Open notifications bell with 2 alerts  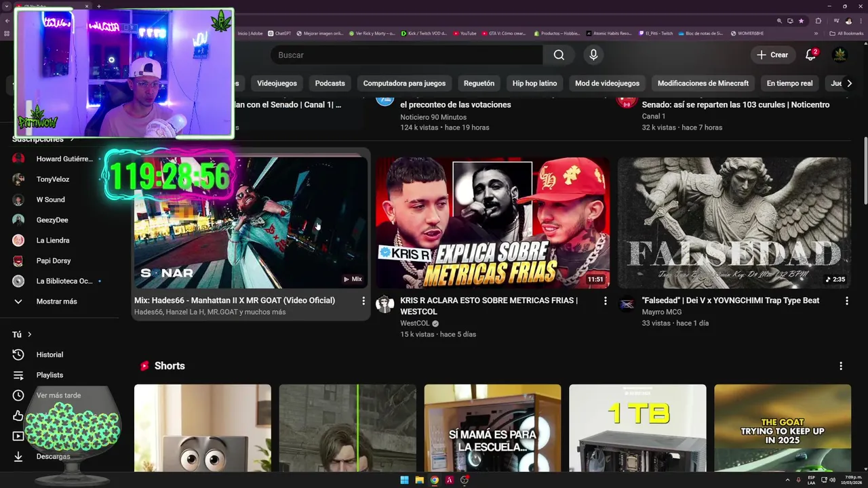tap(810, 55)
